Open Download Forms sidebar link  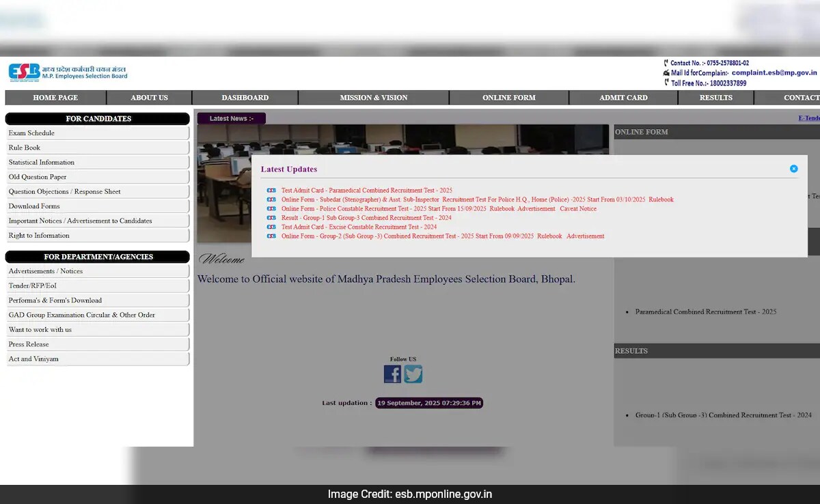click(98, 206)
